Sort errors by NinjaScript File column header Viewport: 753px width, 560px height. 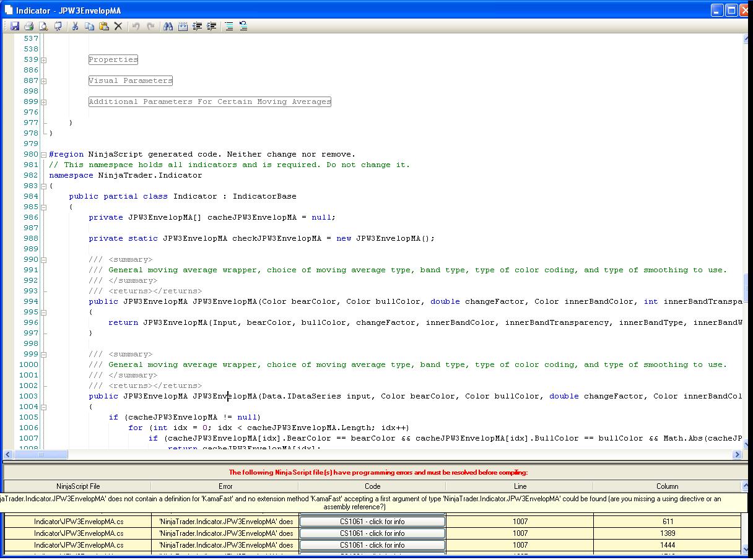(x=78, y=486)
